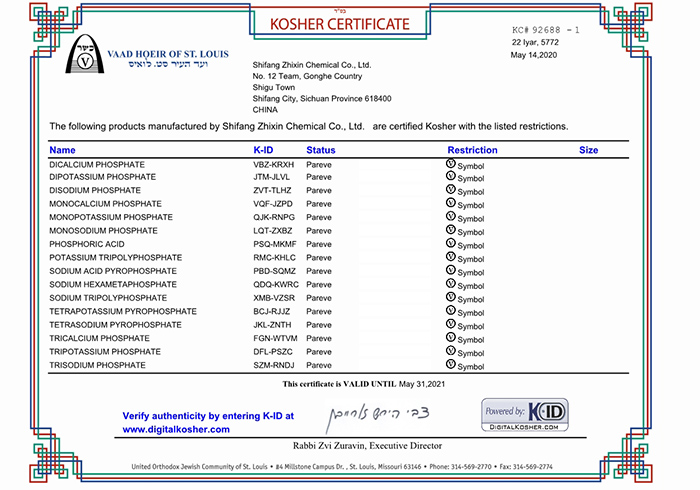Select K-ID code VBZ-KRXH

coord(274,164)
